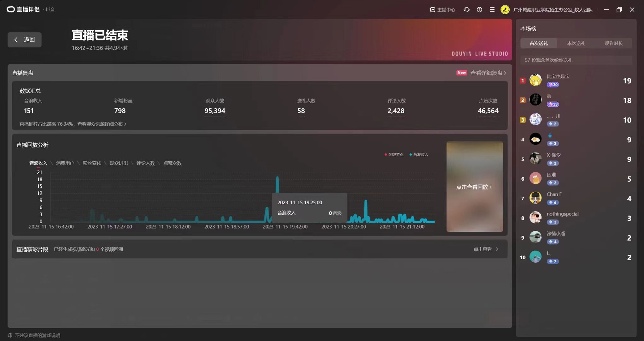Click the 主播中心 host center icon
Viewport: 644px width, 341px height.
(433, 9)
